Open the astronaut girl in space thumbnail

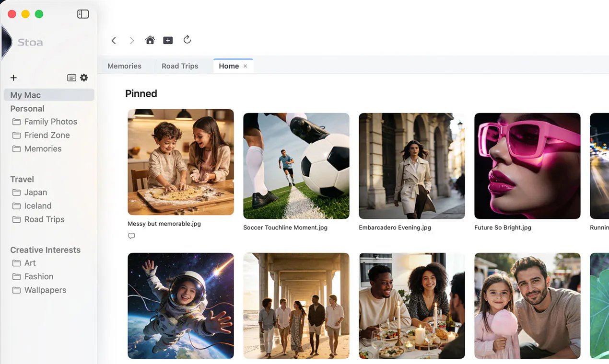pos(181,306)
